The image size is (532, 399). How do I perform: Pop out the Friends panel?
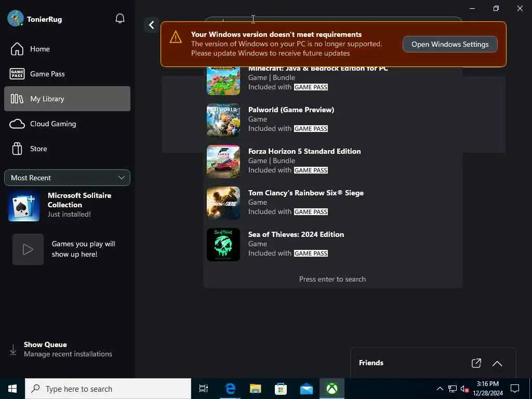click(476, 363)
